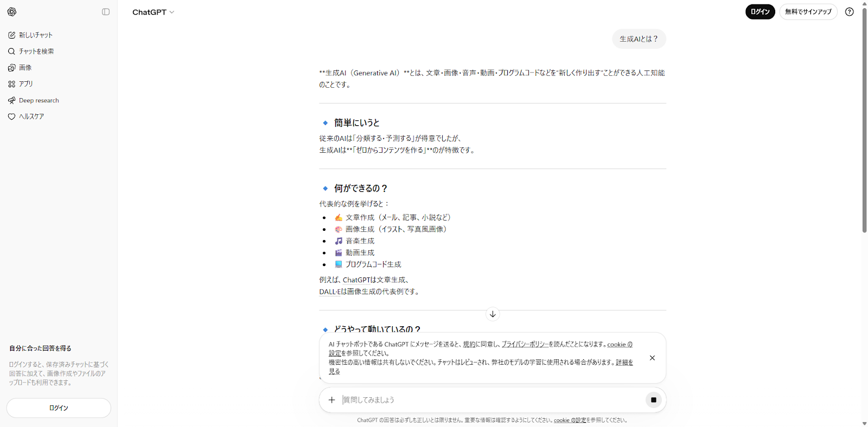
Task: Click the プログラムコード生成 list item
Action: [368, 264]
